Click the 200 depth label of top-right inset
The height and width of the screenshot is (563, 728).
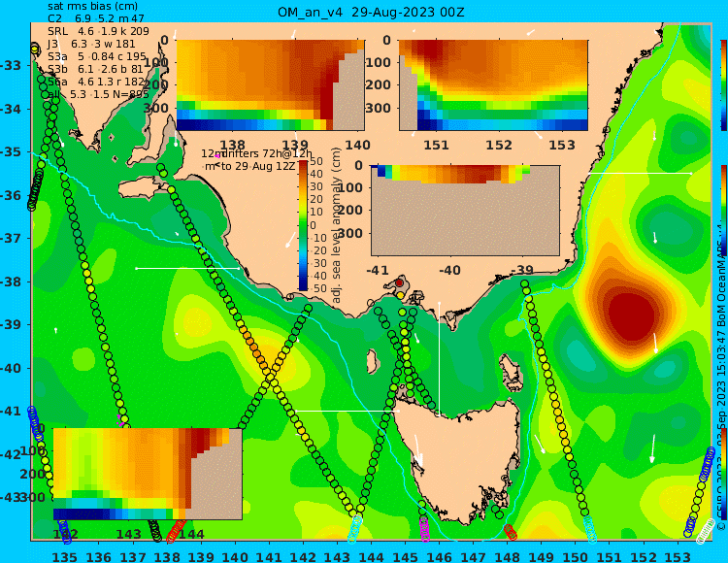click(380, 85)
